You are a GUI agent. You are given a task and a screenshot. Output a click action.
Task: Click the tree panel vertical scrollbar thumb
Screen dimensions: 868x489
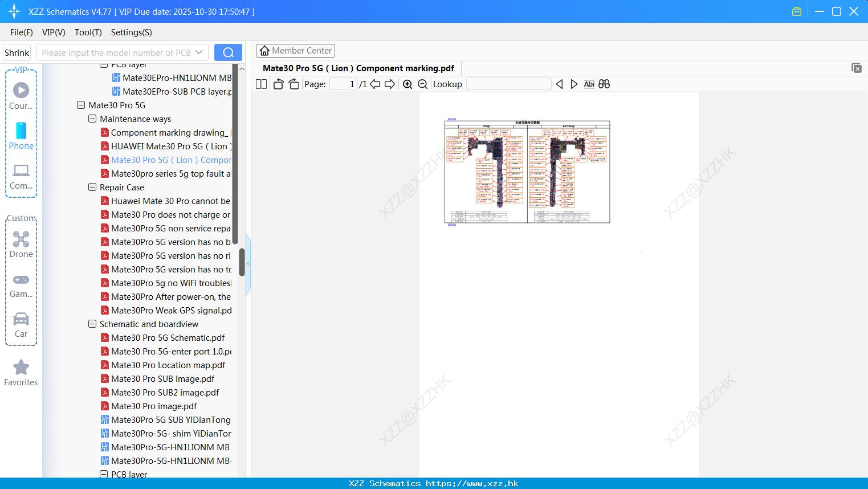click(242, 262)
